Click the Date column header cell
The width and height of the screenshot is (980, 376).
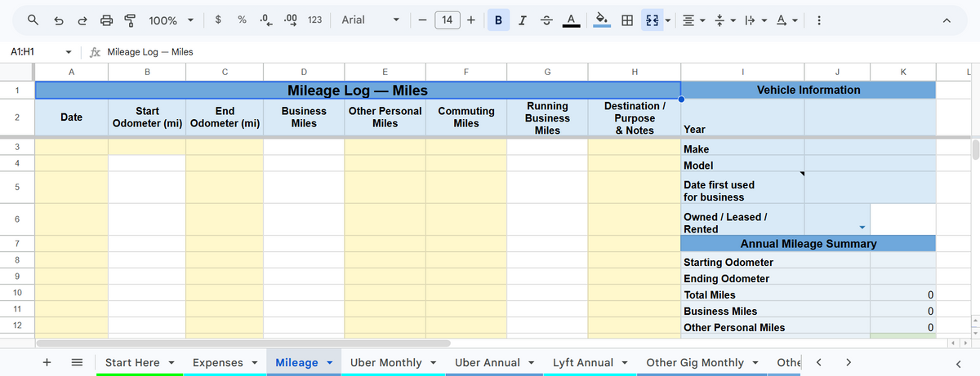point(72,117)
